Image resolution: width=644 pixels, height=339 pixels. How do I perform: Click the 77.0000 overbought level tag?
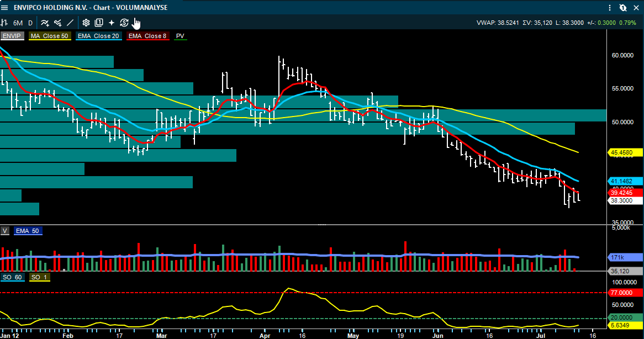pos(624,293)
